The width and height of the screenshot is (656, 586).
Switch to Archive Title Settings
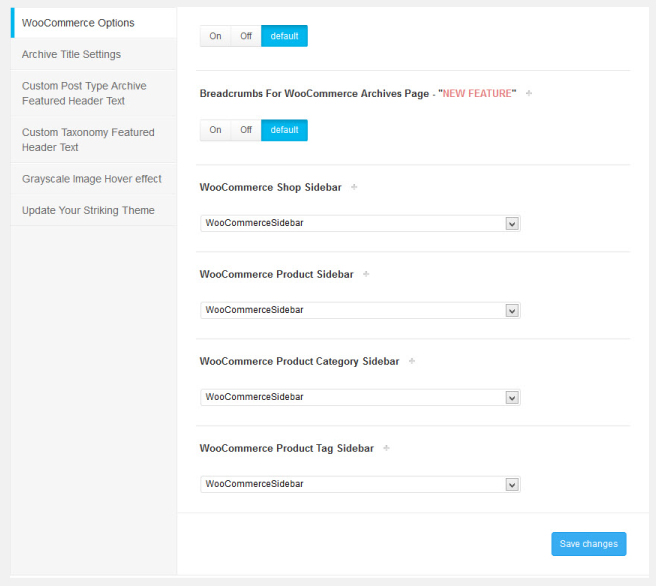(93, 54)
